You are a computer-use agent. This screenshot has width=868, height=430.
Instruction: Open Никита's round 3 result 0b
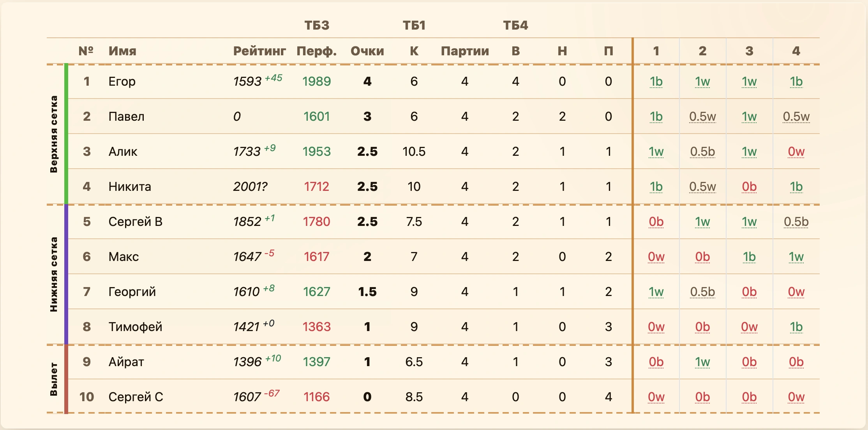point(749,187)
